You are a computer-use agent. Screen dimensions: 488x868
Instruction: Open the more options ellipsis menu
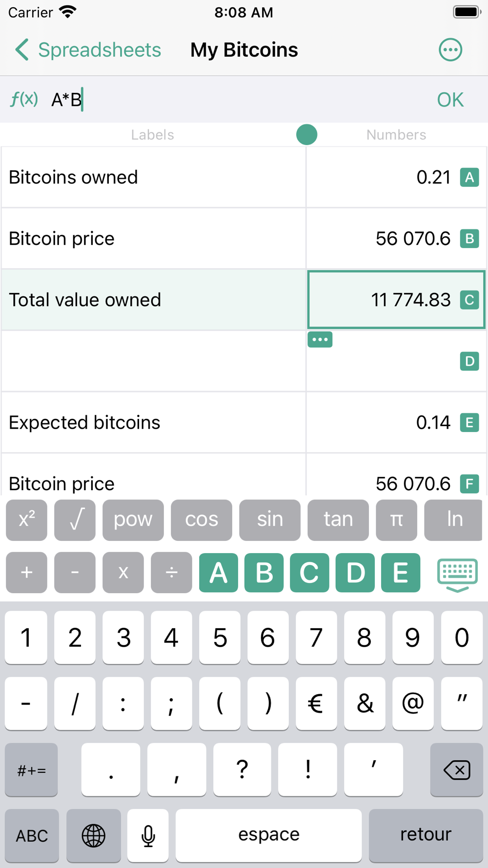(x=450, y=50)
